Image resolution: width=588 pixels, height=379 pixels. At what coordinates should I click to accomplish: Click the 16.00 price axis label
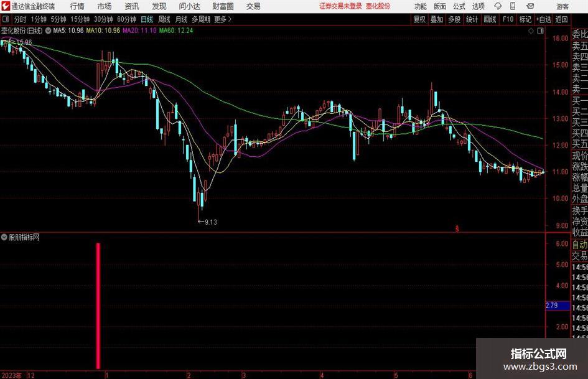[561, 39]
